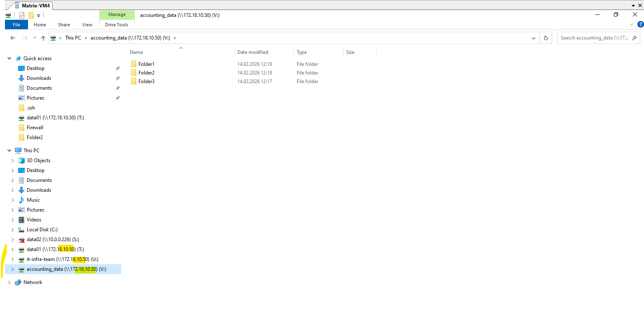The height and width of the screenshot is (321, 644).
Task: Sort files by the Name column header
Action: 181,52
